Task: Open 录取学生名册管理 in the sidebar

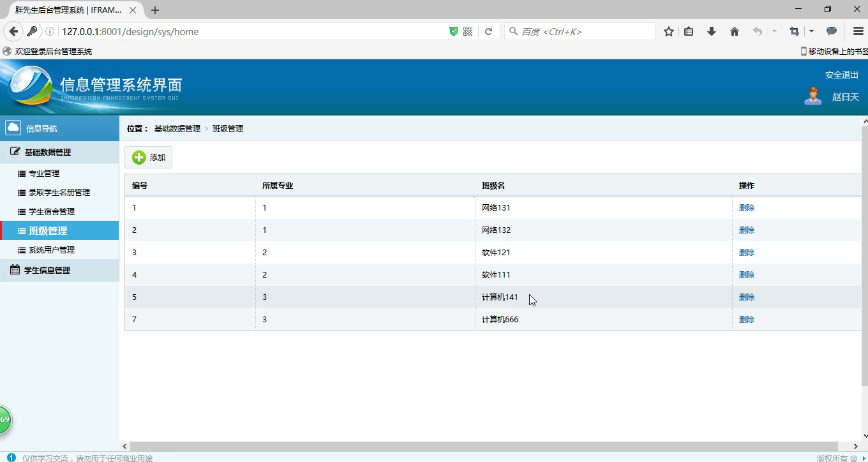Action: [x=59, y=192]
